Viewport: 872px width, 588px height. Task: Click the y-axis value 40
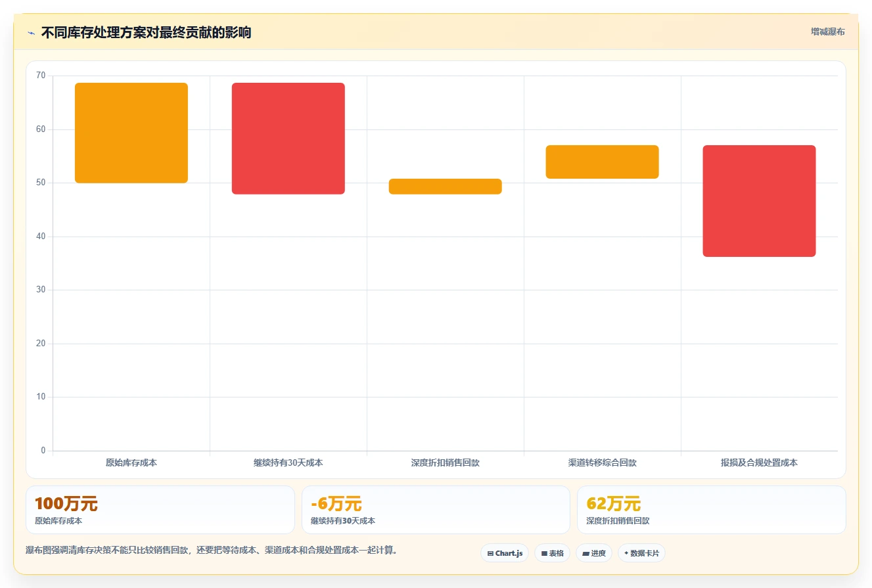click(41, 237)
